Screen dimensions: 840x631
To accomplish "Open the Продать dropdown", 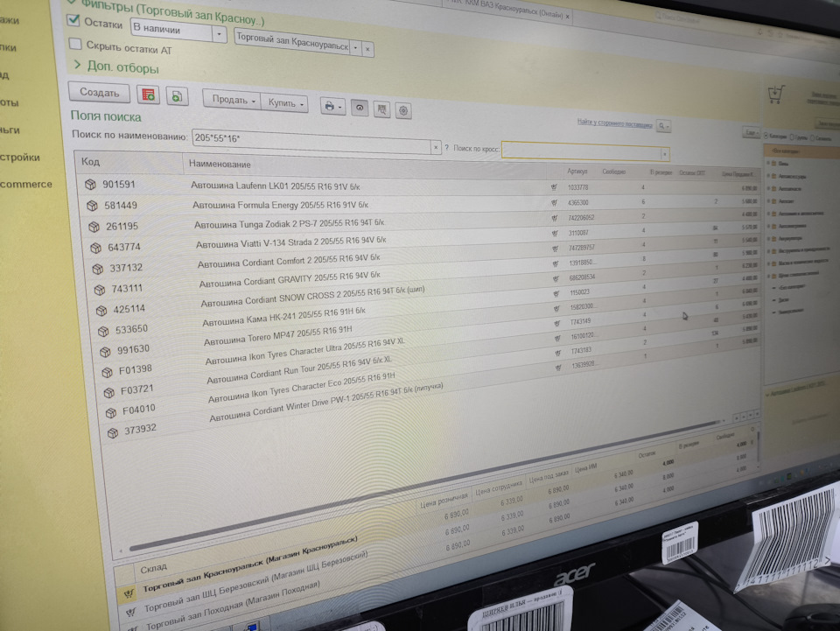I will 232,100.
